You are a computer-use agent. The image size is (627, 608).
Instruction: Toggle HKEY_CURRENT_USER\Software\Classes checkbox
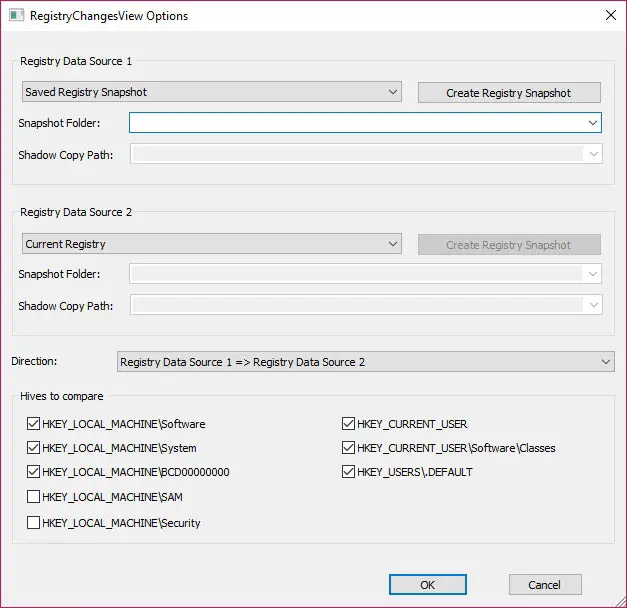point(349,448)
